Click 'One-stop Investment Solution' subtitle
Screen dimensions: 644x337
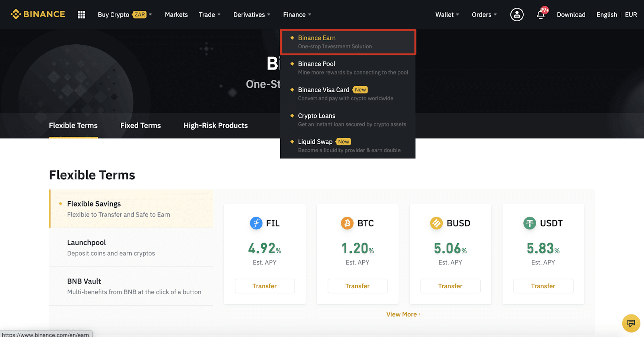click(335, 47)
